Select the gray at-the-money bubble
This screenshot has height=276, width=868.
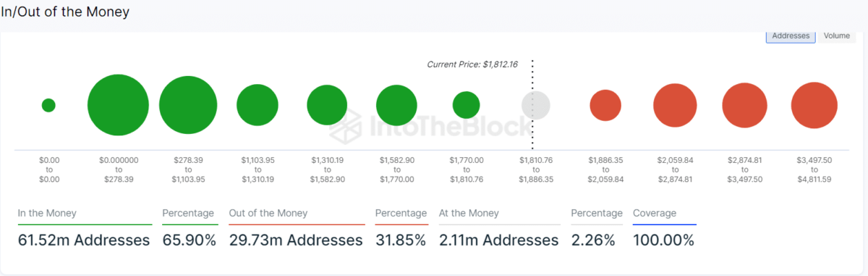pos(536,105)
